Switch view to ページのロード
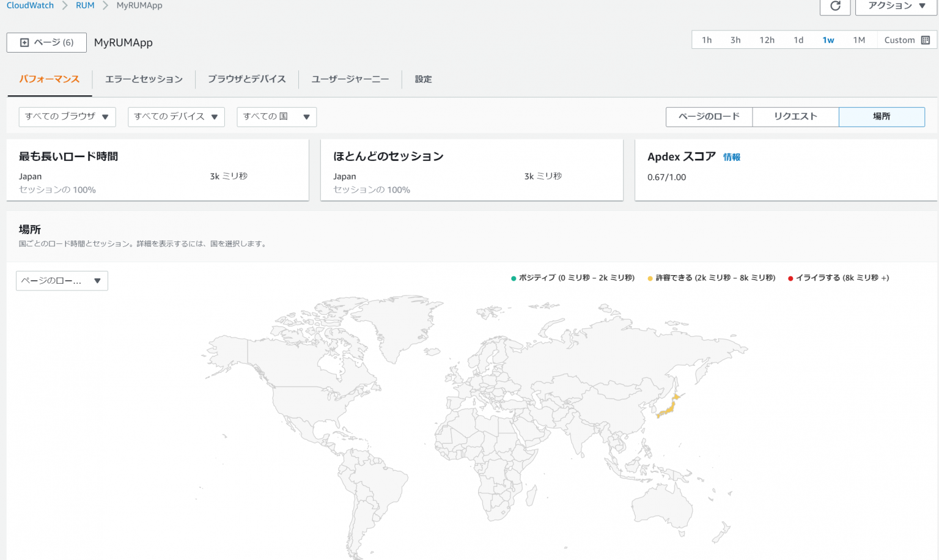 coord(709,117)
